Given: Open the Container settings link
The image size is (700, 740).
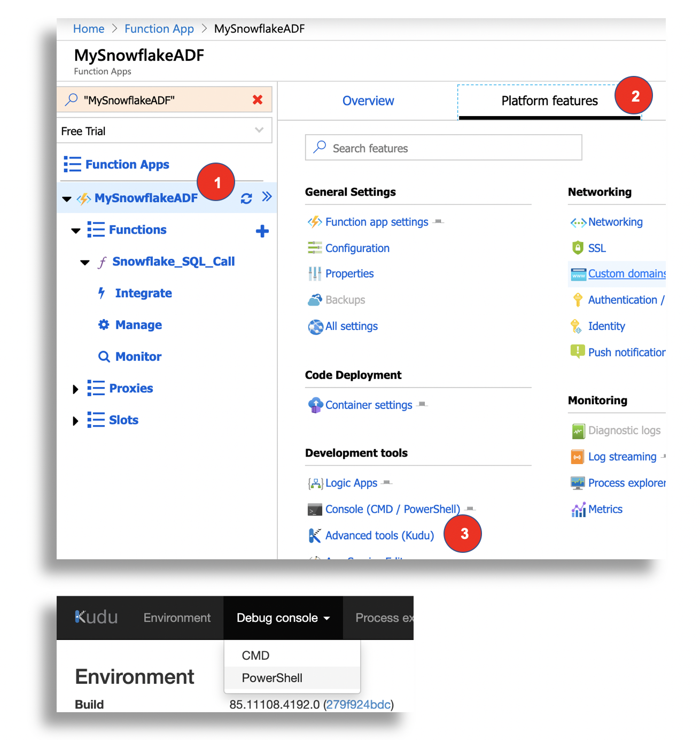Looking at the screenshot, I should 369,405.
